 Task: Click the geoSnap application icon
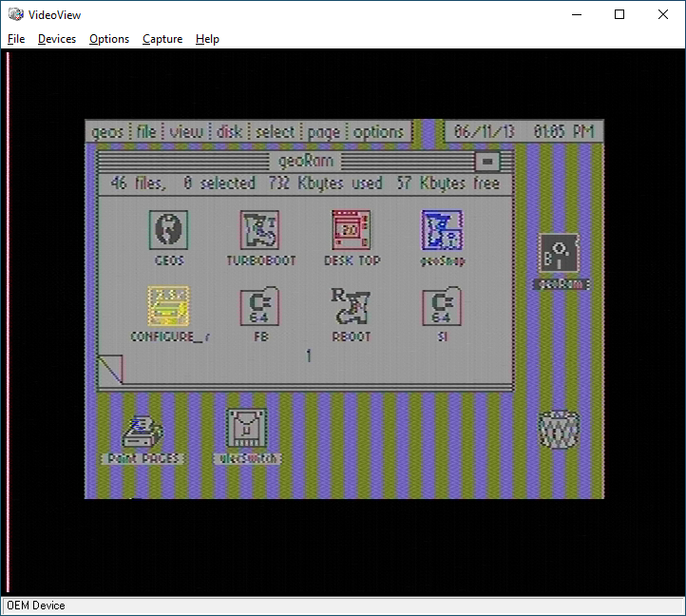(443, 230)
